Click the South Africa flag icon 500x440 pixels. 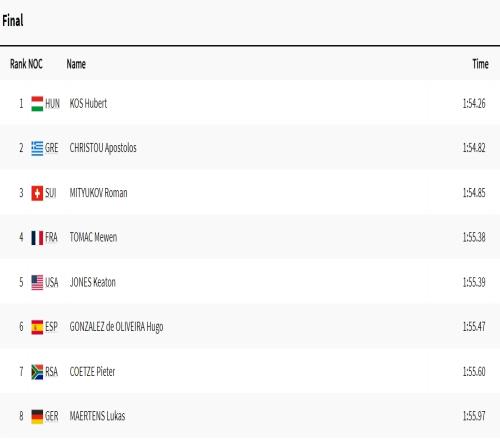click(x=37, y=372)
